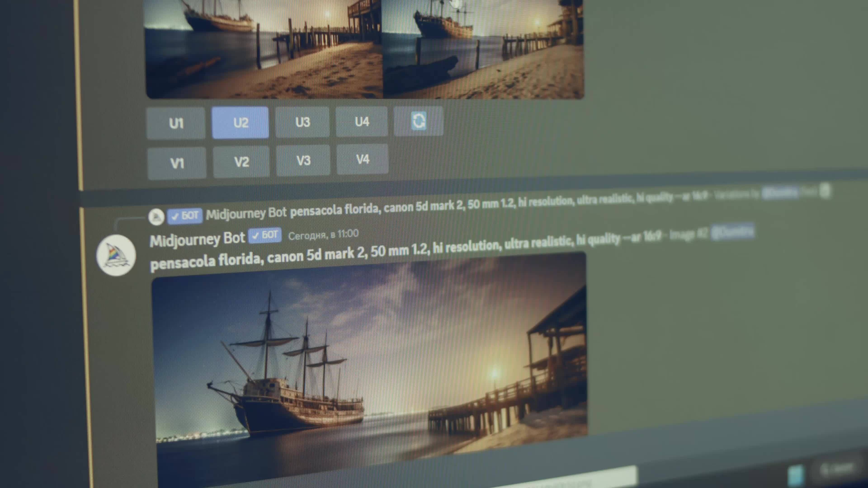The width and height of the screenshot is (868, 488).
Task: Select the U2 upscale option
Action: pyautogui.click(x=240, y=122)
